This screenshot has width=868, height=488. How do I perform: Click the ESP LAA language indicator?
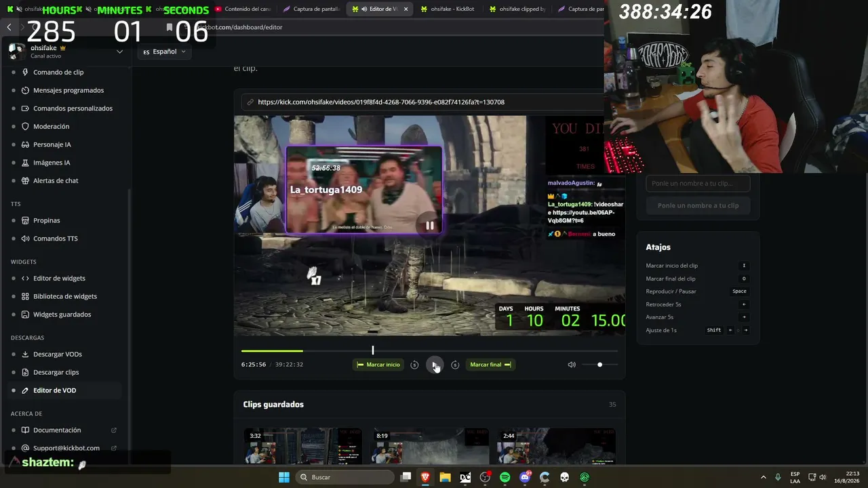[x=795, y=477]
